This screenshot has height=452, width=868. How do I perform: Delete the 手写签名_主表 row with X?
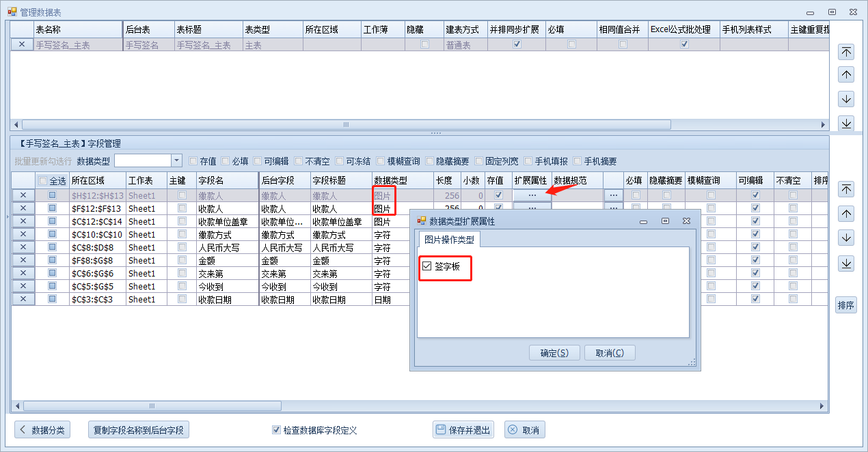[x=22, y=44]
